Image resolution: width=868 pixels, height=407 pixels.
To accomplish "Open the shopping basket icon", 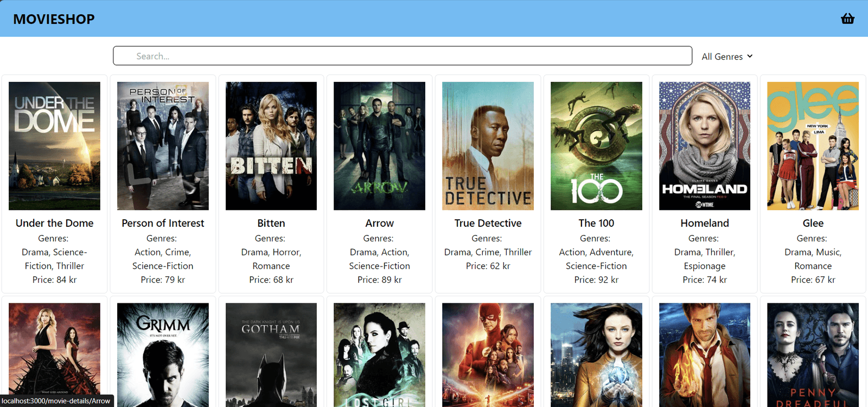I will tap(847, 19).
